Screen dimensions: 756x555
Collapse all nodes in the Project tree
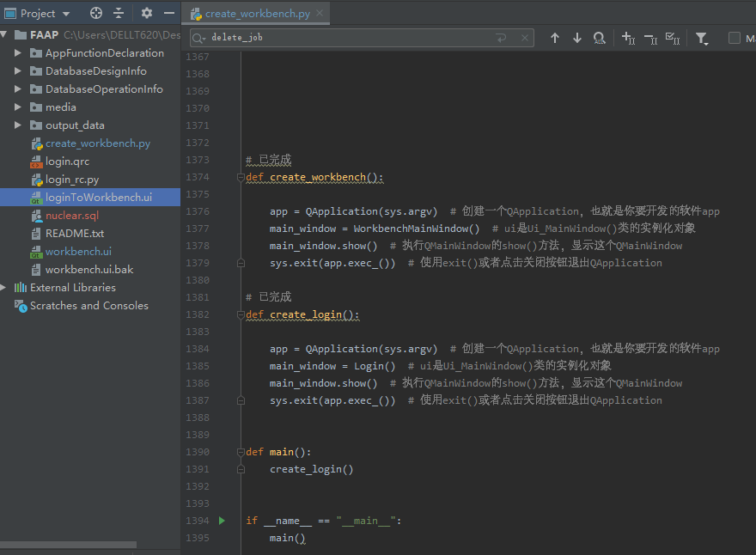pyautogui.click(x=119, y=13)
